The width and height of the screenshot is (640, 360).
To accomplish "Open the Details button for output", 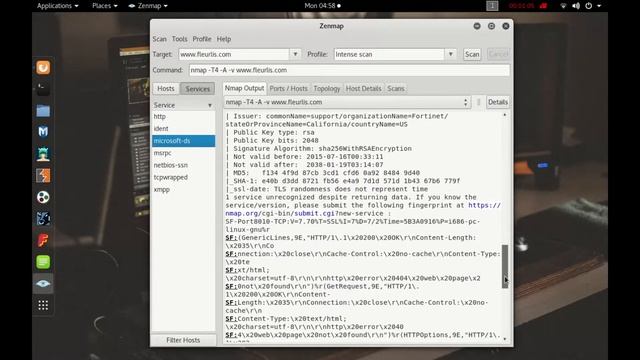I will click(x=498, y=102).
